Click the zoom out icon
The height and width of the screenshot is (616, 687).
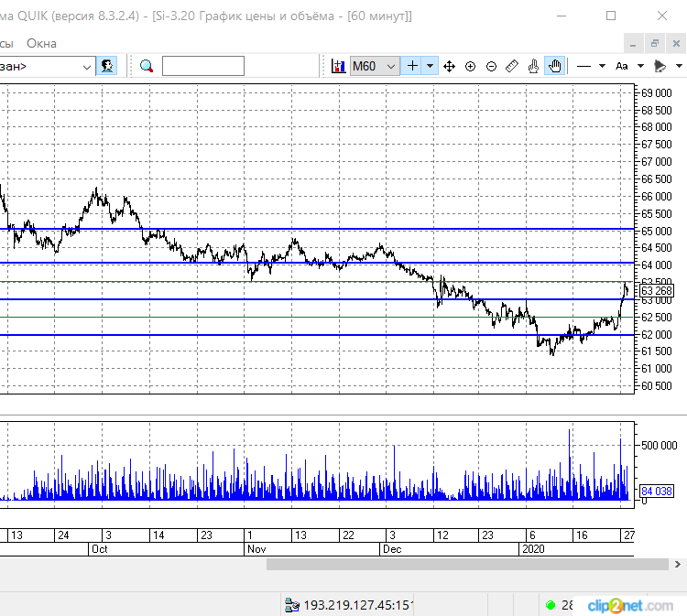click(491, 67)
